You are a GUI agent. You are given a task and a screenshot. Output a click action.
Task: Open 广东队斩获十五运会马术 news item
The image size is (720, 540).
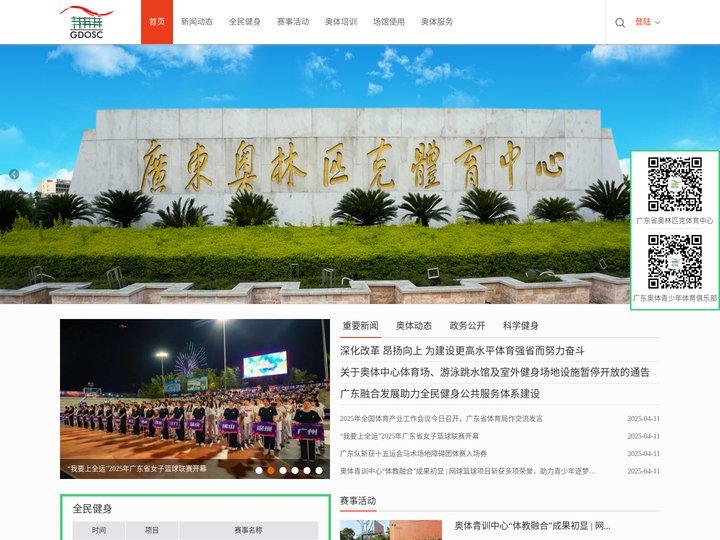point(413,454)
